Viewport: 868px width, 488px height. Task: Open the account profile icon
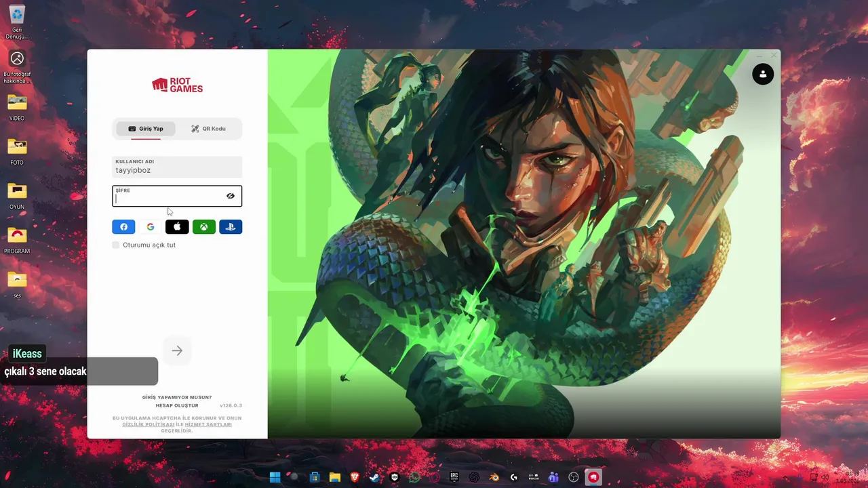point(763,74)
